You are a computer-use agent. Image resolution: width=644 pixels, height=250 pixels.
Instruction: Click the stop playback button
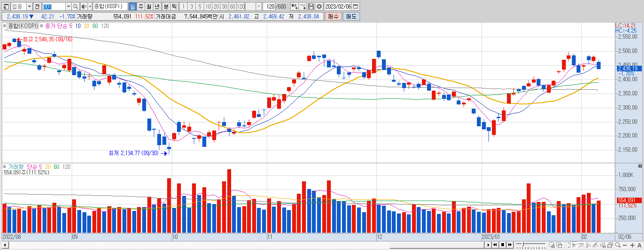503,245
